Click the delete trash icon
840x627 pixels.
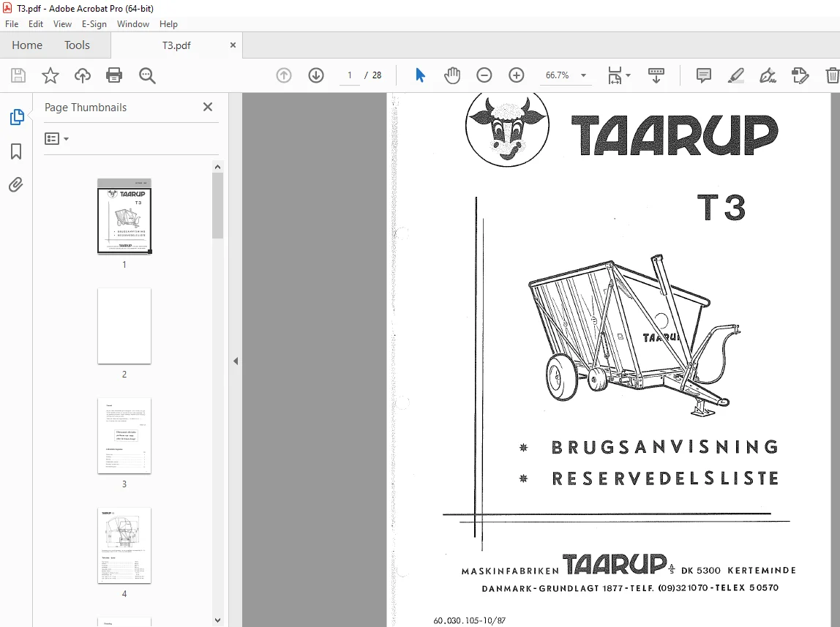click(832, 75)
